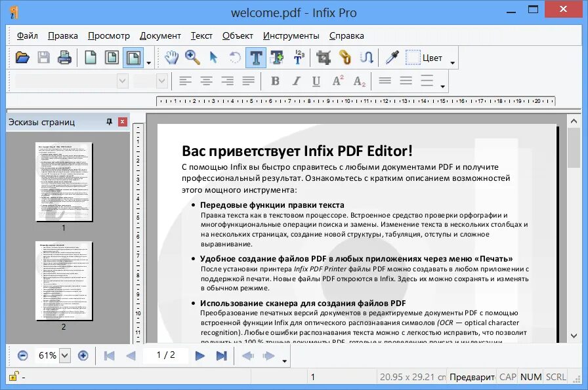Open navigation toolbar overflow arrow
The height and width of the screenshot is (390, 588).
(285, 361)
